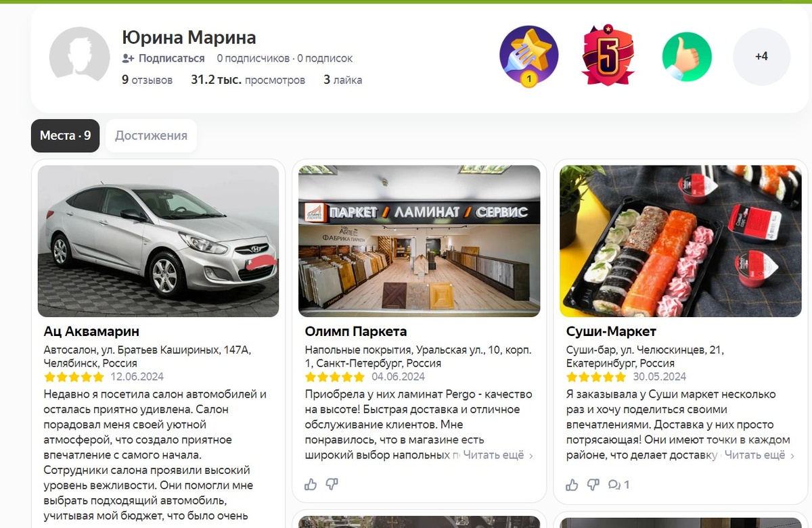
Task: Dislike the Олимп Паркета review
Action: tap(332, 484)
